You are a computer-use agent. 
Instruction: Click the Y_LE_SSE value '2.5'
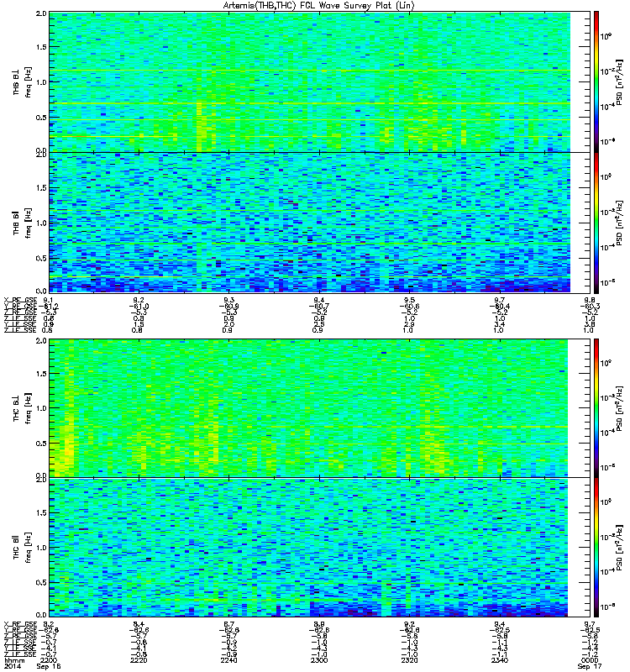[x=319, y=324]
